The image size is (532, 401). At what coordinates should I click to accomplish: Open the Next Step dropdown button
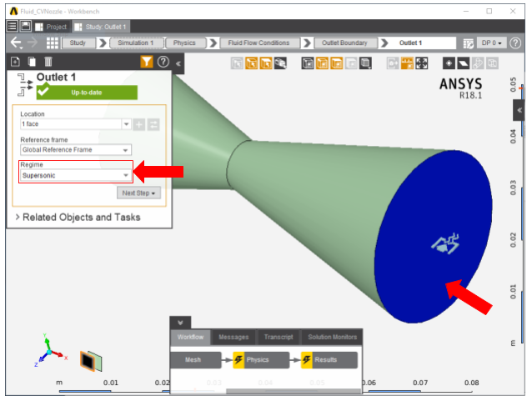pyautogui.click(x=138, y=193)
